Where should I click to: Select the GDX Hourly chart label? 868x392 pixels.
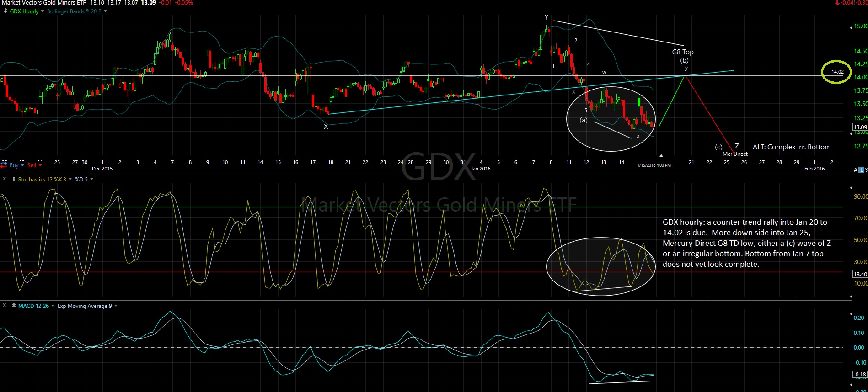pos(24,11)
